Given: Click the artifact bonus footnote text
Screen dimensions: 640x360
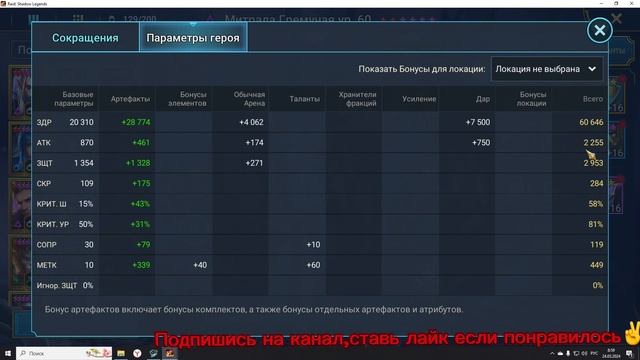Looking at the screenshot, I should tap(254, 309).
